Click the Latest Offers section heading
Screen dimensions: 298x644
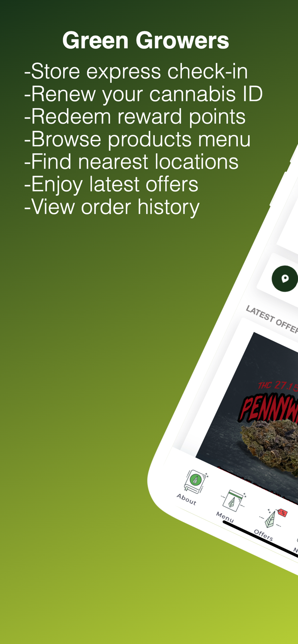(272, 319)
